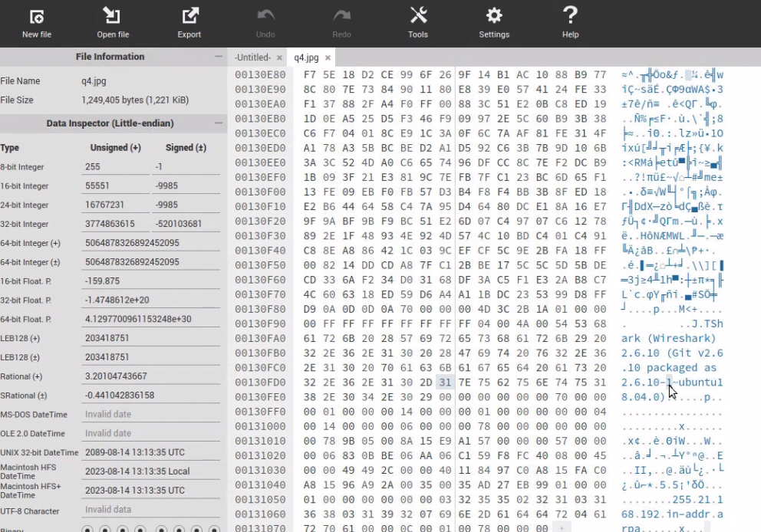This screenshot has width=761, height=532.
Task: Select offset 00130FD0 row address
Action: click(260, 383)
